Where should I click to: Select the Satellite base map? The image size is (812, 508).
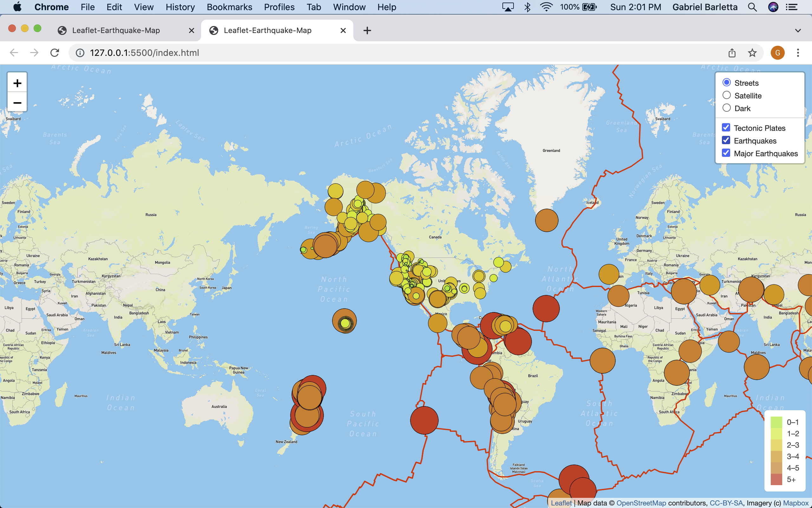coord(726,96)
